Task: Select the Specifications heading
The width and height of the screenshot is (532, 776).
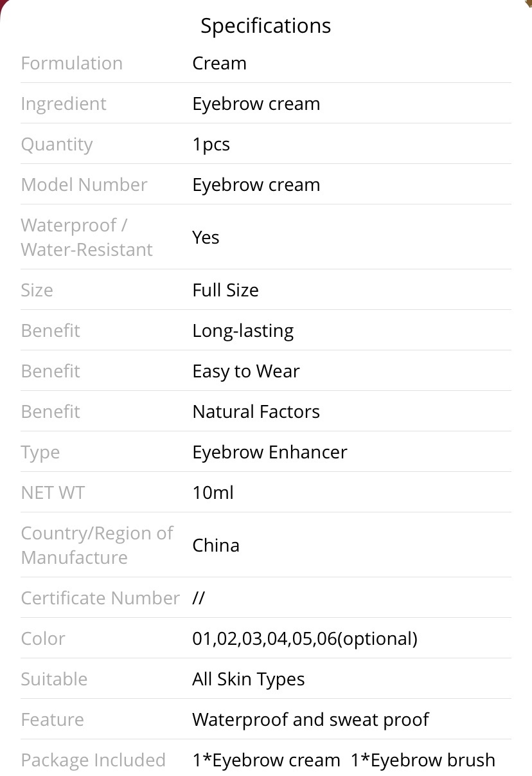Action: [x=266, y=26]
